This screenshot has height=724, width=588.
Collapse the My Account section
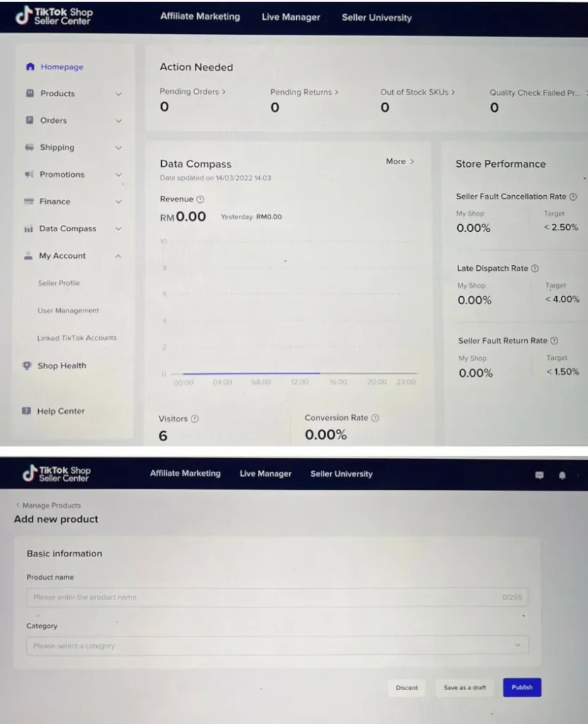coord(118,256)
